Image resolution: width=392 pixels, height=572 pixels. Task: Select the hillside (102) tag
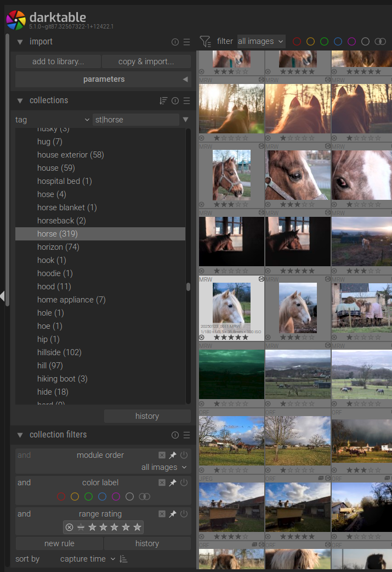click(100, 352)
